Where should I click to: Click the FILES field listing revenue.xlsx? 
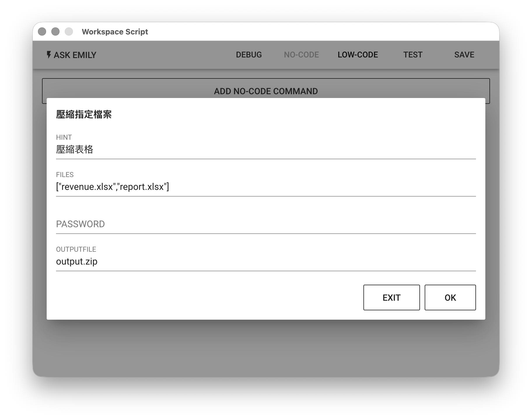[265, 187]
